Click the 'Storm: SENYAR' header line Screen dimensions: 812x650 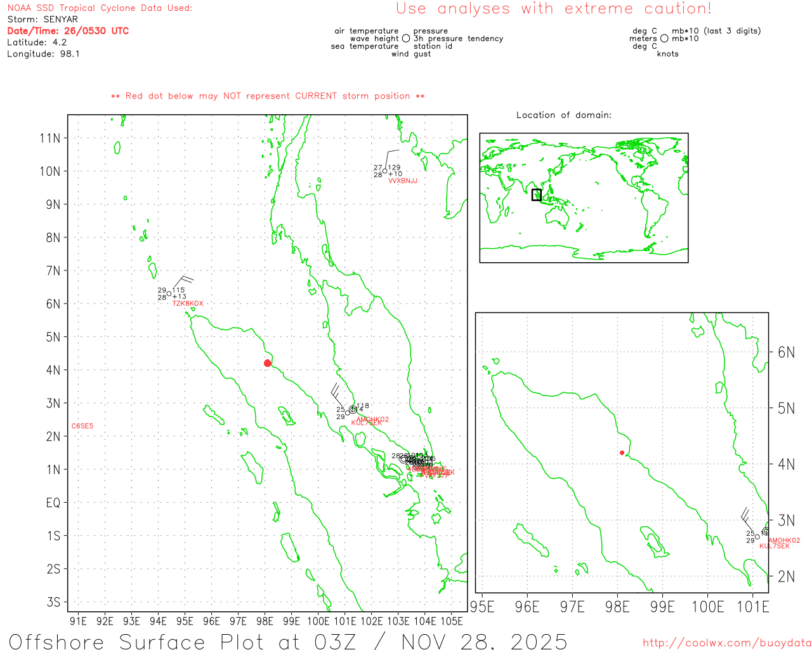click(x=43, y=20)
